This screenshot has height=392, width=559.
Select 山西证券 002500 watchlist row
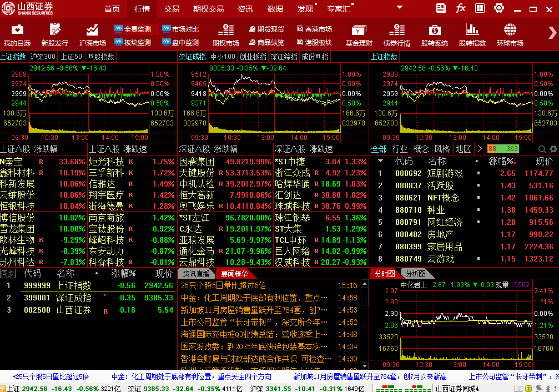(88, 310)
